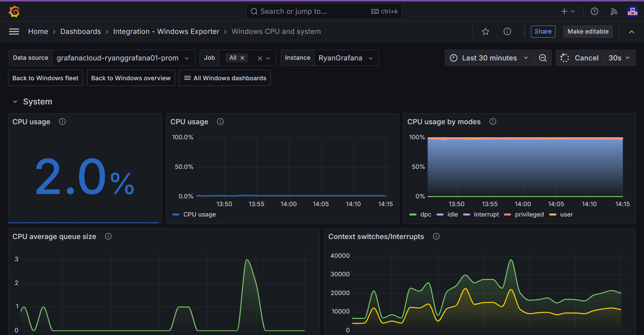This screenshot has width=644, height=335.
Task: Click the Grafana logo
Action: coord(14,11)
